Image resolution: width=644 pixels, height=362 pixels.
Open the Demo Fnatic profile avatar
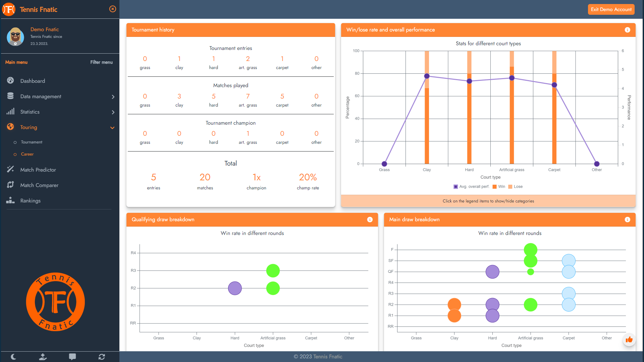[15, 37]
